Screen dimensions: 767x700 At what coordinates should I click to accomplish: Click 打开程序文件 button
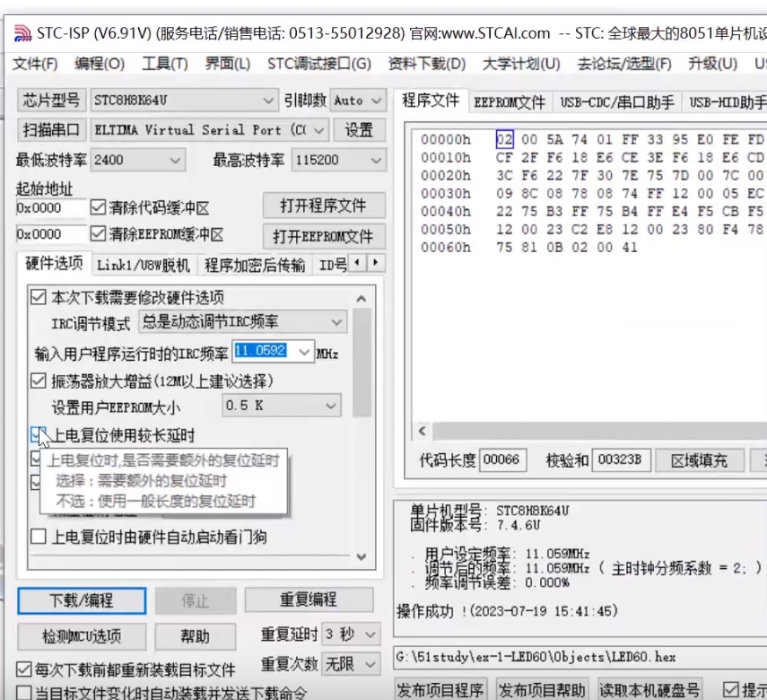point(324,206)
